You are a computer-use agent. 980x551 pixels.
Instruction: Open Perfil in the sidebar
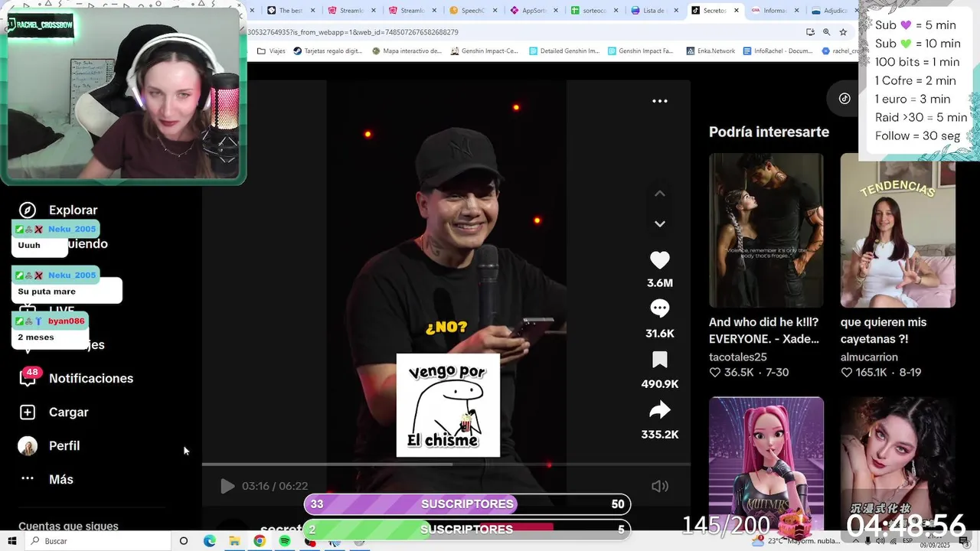(x=64, y=445)
